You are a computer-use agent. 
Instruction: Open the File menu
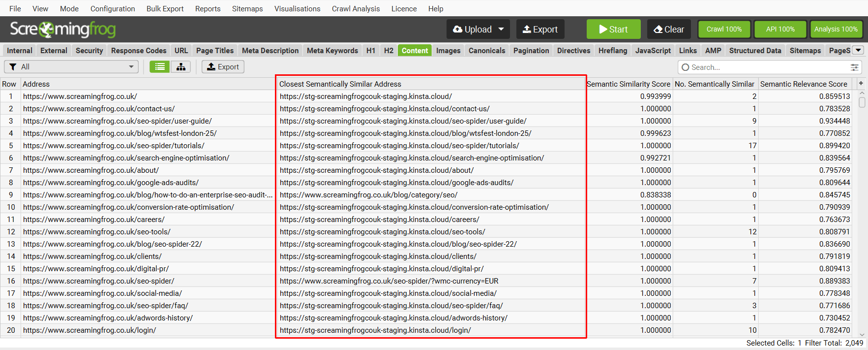15,8
